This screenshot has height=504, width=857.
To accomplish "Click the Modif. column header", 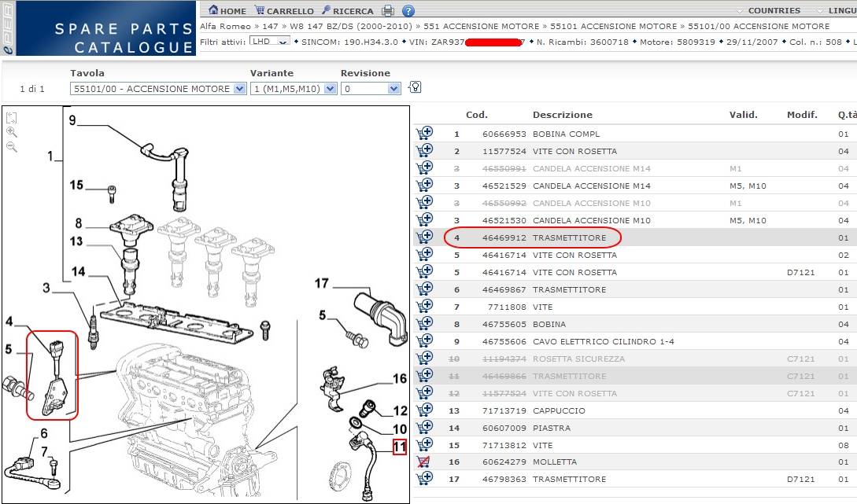I will 803,115.
